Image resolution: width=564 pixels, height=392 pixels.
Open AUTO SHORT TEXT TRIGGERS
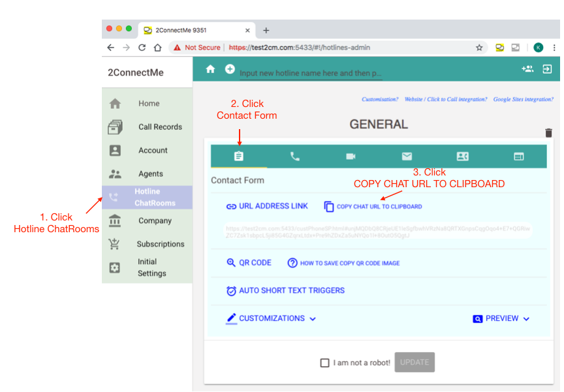coord(292,290)
